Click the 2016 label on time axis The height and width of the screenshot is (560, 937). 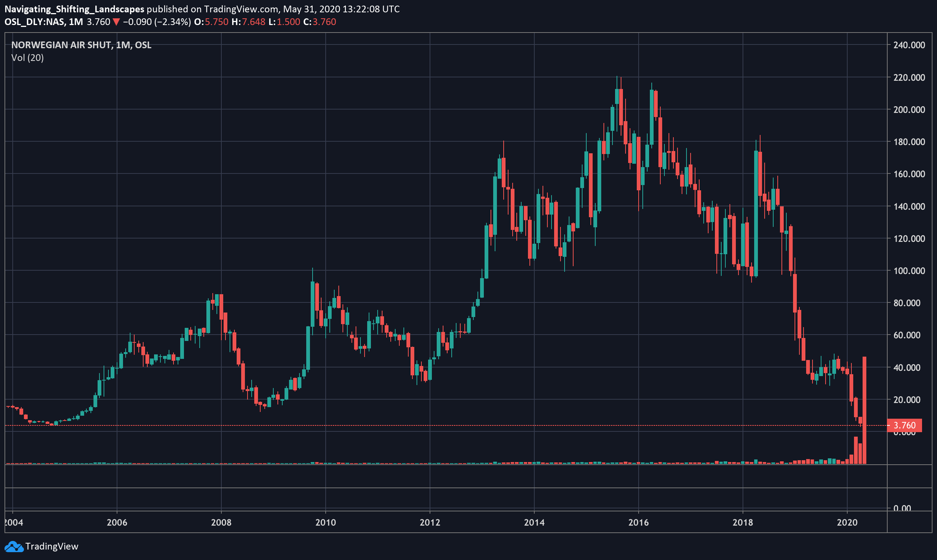click(x=639, y=523)
